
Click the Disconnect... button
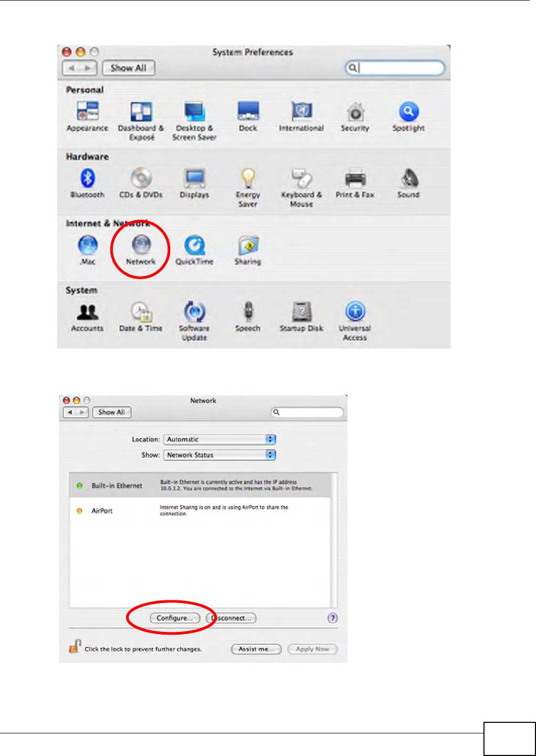point(231,618)
